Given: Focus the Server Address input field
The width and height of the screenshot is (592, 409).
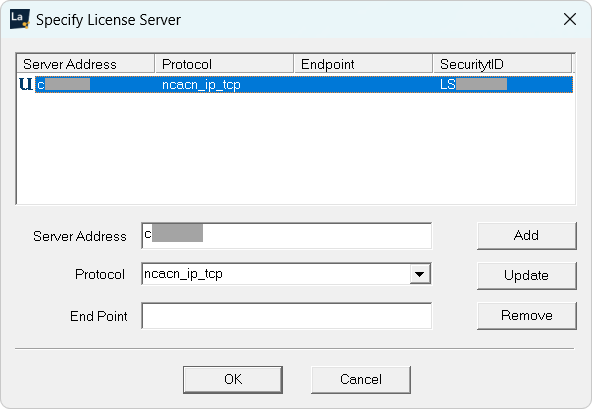Looking at the screenshot, I should (287, 236).
